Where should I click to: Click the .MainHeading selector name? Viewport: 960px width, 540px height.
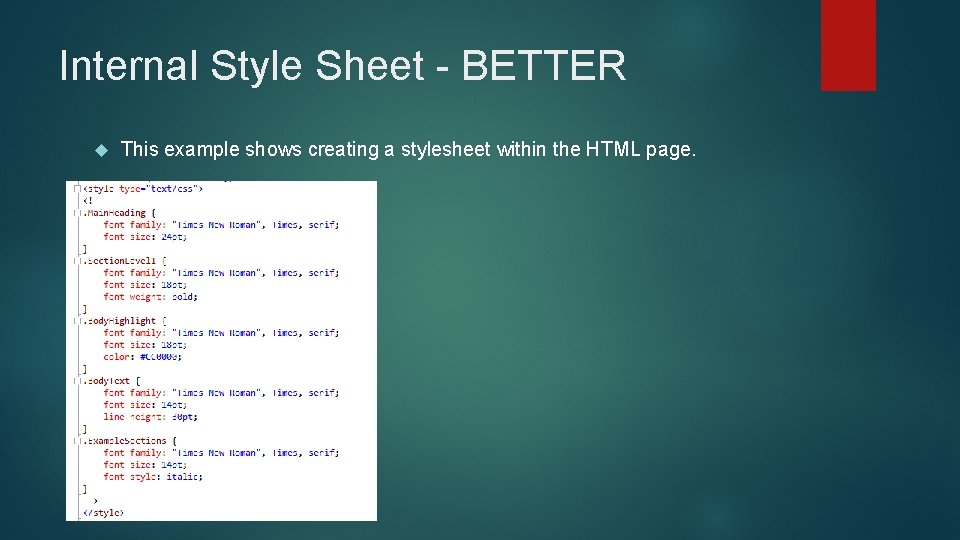114,213
